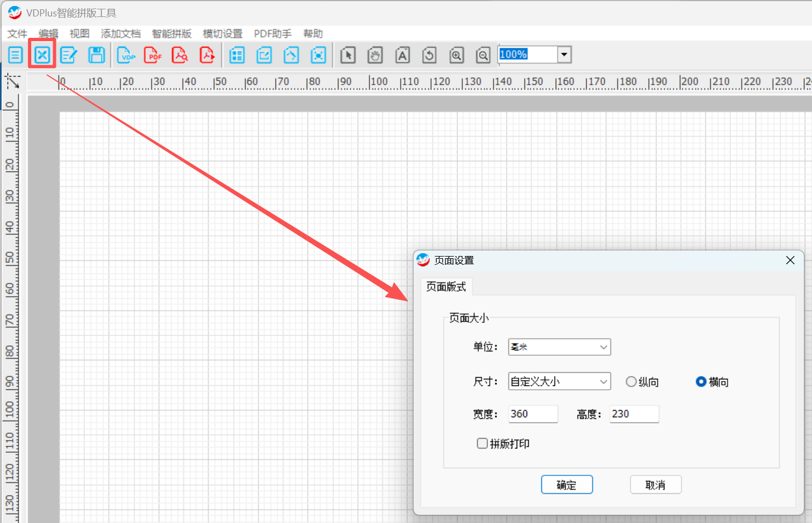Open the 智能拼版 menu
812x523 pixels.
click(171, 33)
